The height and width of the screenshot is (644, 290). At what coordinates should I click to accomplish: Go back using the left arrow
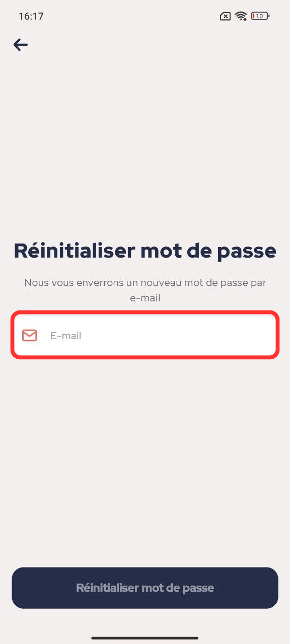pos(21,45)
